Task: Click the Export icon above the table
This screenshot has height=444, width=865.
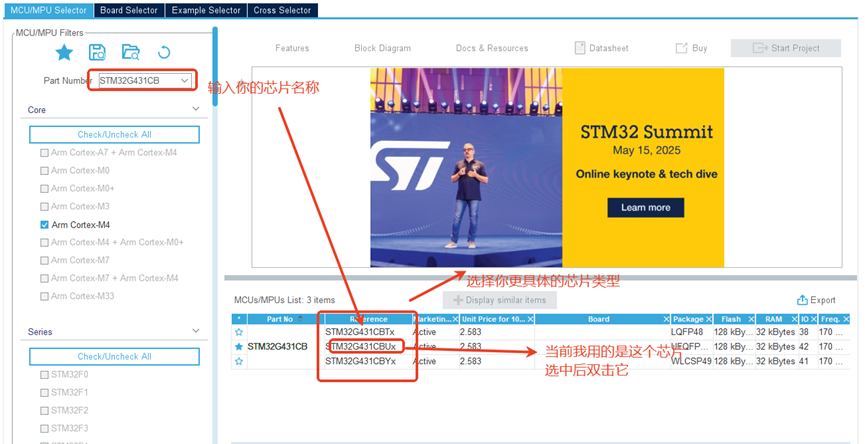Action: [802, 300]
